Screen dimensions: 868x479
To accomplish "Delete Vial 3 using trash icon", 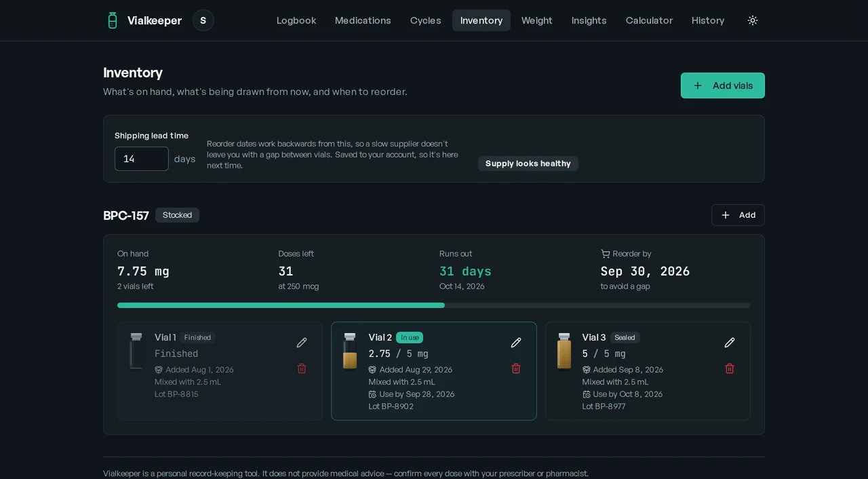I will (730, 368).
